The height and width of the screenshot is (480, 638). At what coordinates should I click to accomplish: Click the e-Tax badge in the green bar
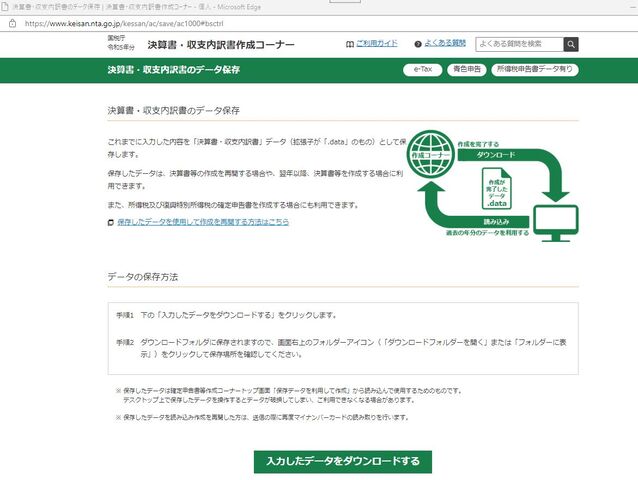[422, 70]
